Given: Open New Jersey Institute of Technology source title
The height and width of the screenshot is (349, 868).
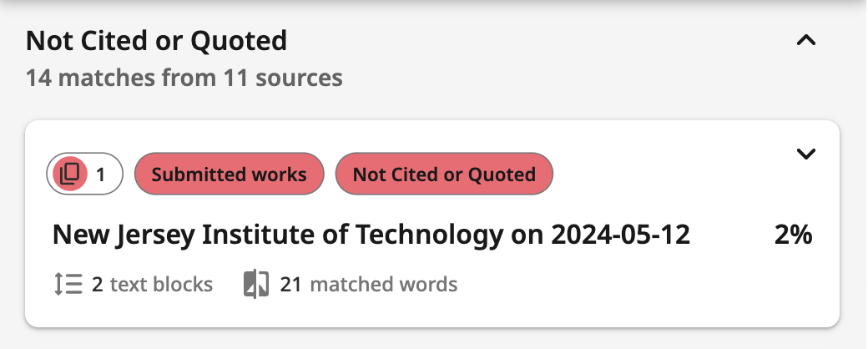Looking at the screenshot, I should coord(371,235).
